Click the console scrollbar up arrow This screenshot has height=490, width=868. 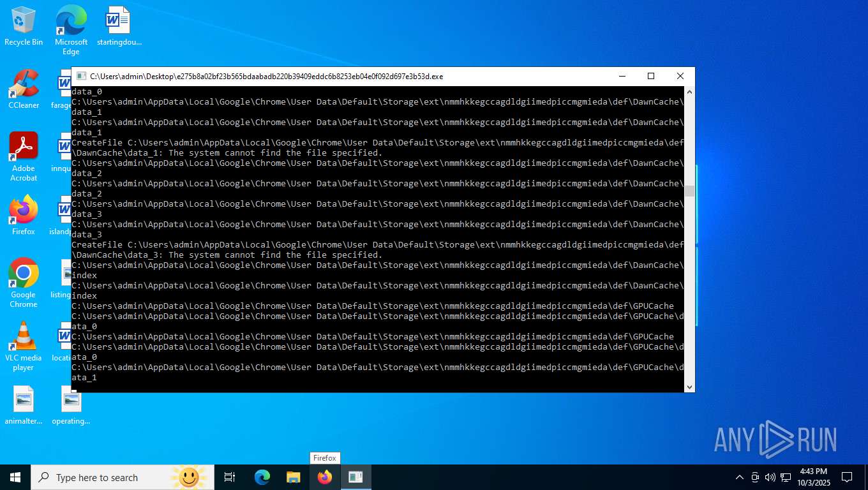(x=689, y=91)
